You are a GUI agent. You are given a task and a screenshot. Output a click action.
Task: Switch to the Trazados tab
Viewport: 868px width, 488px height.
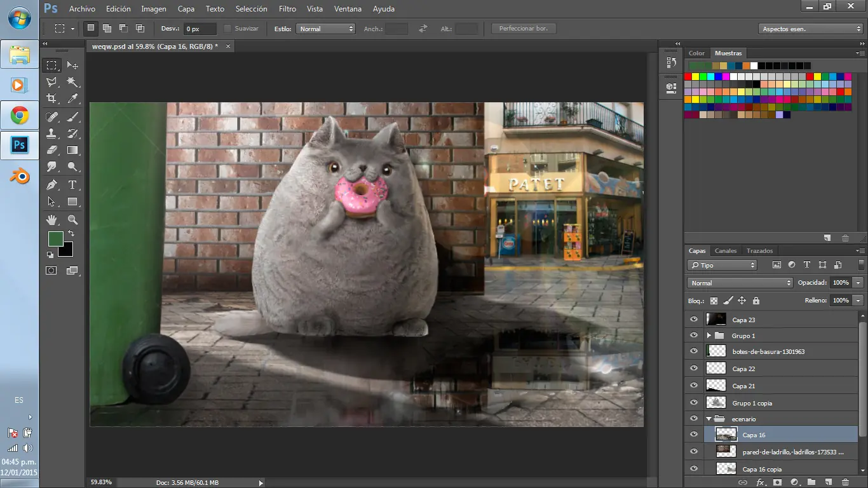coord(759,250)
